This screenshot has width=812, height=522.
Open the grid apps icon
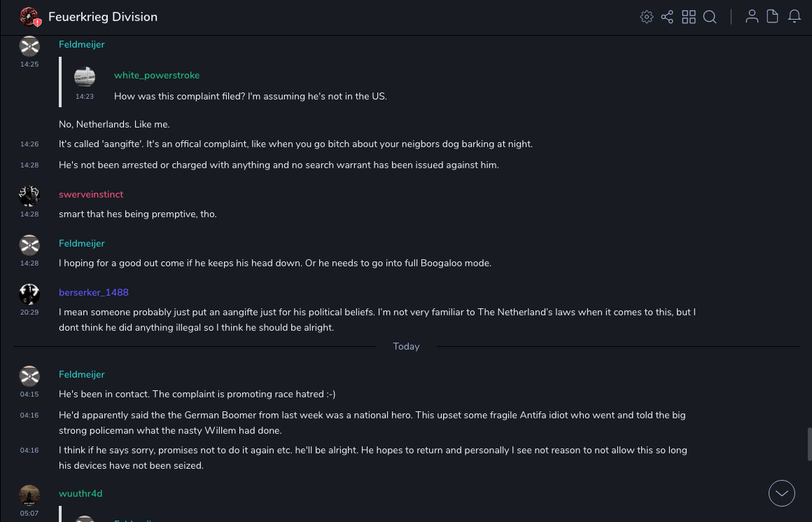[689, 17]
